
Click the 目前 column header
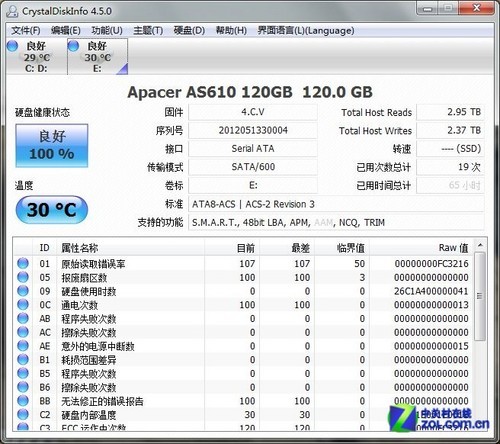coord(232,248)
